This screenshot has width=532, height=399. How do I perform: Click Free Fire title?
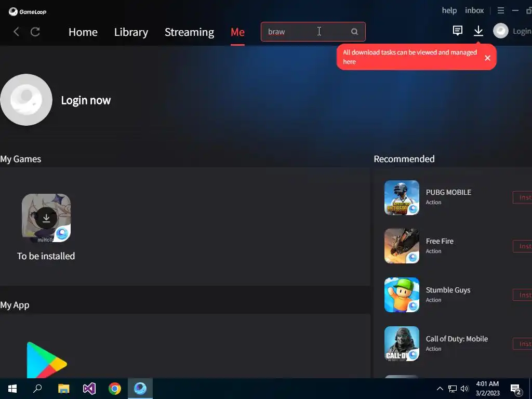440,241
